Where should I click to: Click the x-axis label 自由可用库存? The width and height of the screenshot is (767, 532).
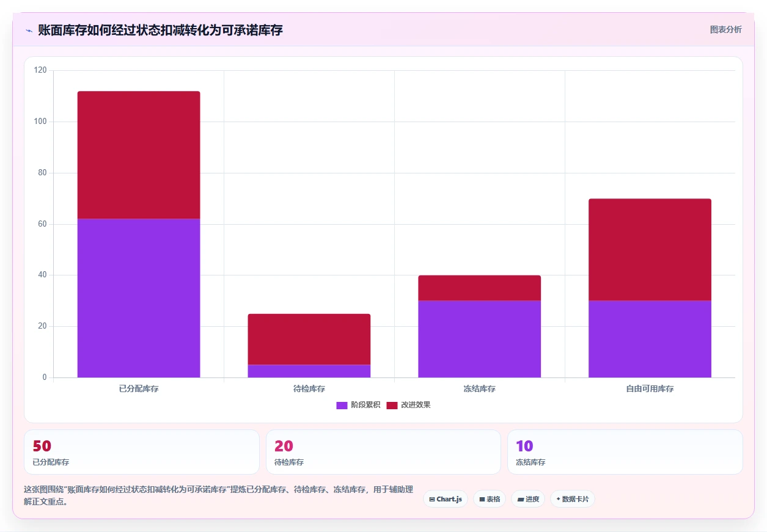click(650, 388)
